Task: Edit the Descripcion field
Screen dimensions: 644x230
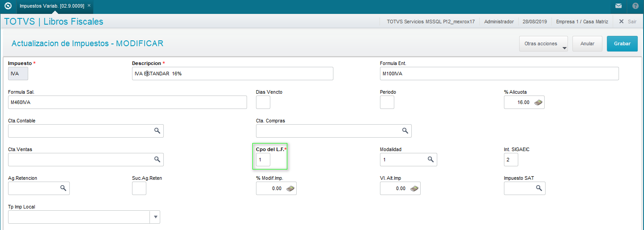Action: pos(233,74)
